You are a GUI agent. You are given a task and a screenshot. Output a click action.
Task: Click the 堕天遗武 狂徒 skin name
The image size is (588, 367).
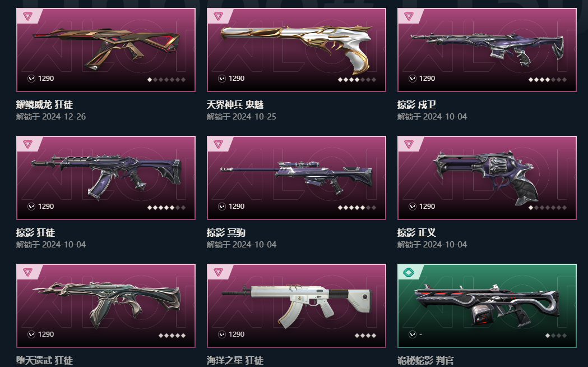(44, 361)
